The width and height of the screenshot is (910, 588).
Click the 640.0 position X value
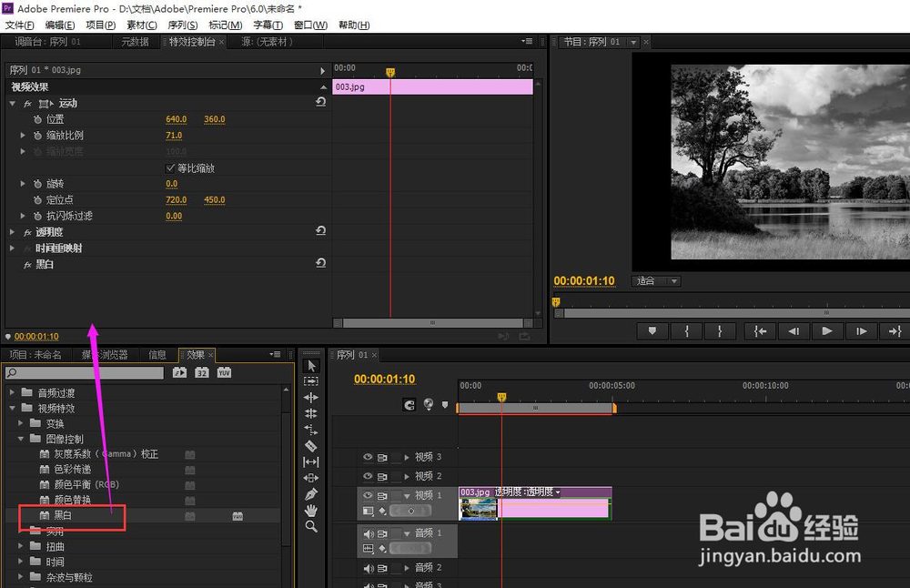point(177,119)
